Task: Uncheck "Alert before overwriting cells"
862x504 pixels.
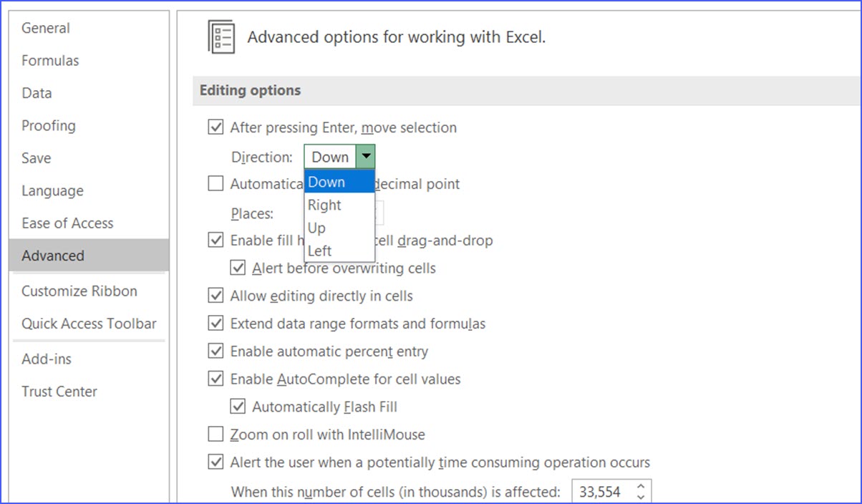Action: [x=238, y=267]
